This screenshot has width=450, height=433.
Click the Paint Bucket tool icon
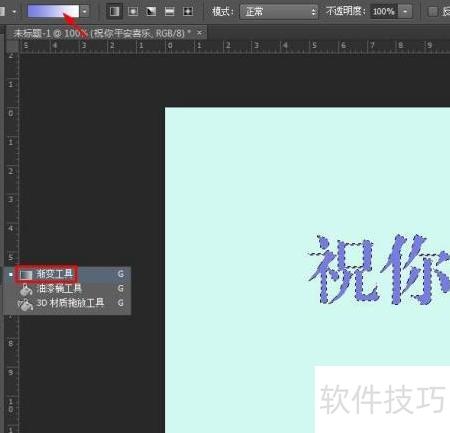coord(26,289)
